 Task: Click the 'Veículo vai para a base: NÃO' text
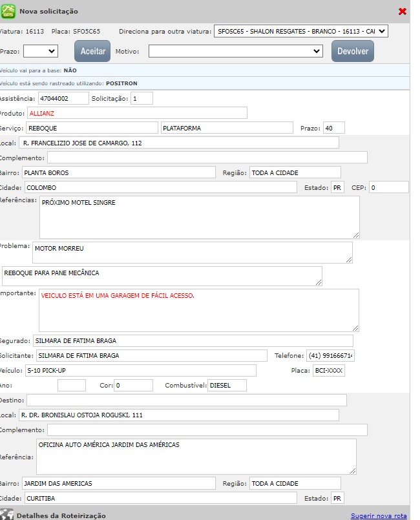pyautogui.click(x=38, y=70)
